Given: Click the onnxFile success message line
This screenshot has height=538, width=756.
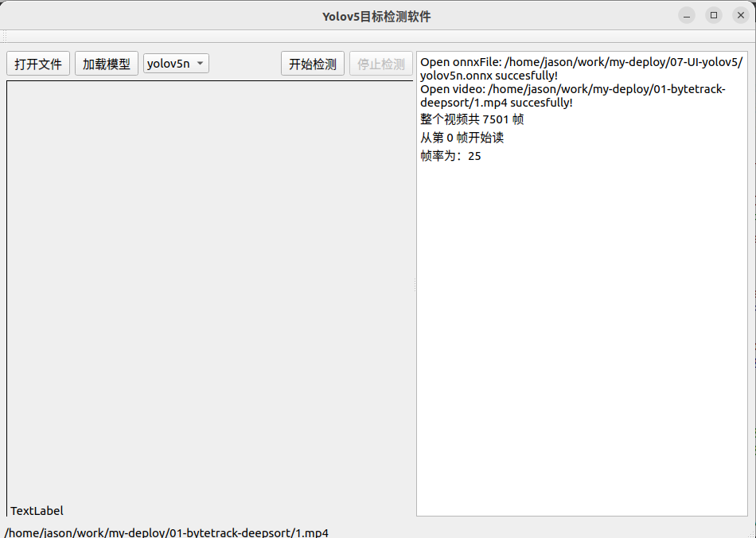Looking at the screenshot, I should tap(579, 61).
